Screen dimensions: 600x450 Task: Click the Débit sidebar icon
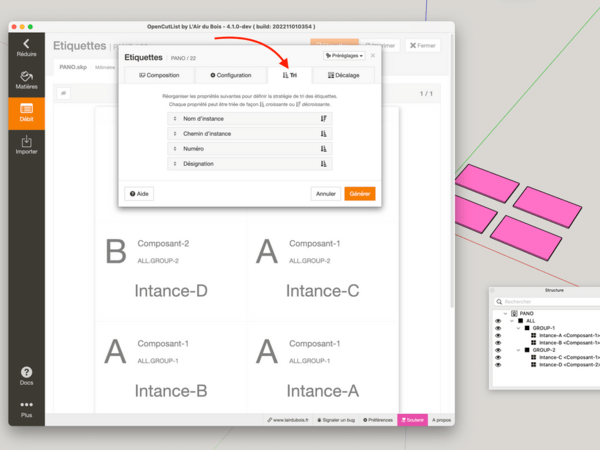[26, 112]
